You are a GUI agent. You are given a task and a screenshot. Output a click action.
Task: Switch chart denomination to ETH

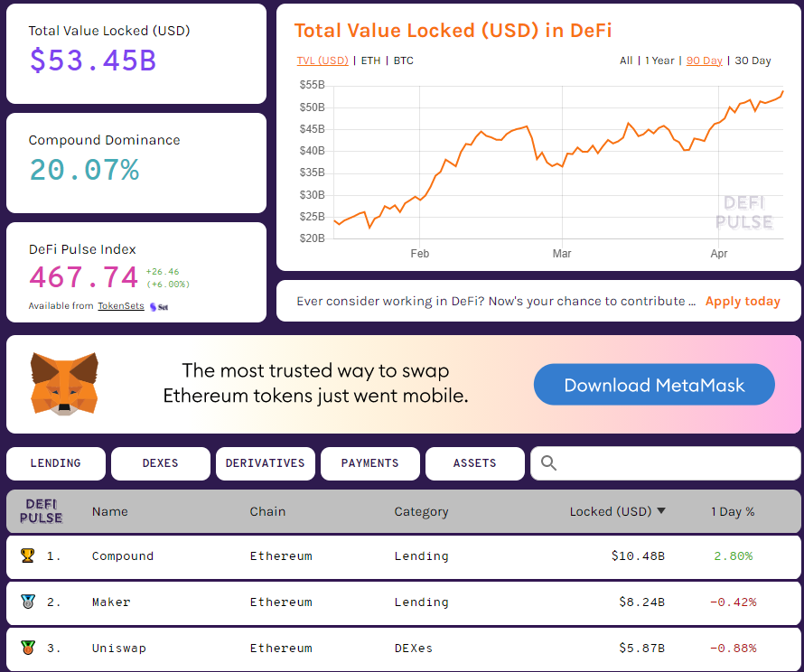[370, 61]
